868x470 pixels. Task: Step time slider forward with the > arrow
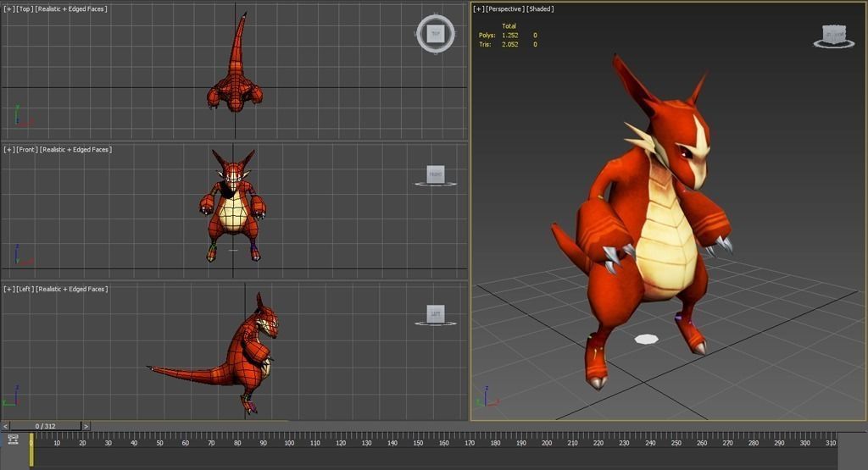point(86,426)
